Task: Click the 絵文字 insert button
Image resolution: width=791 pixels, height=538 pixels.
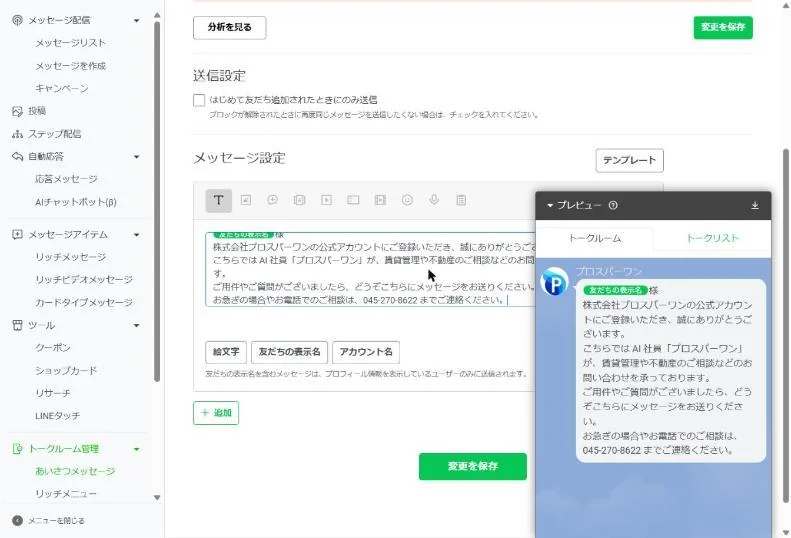Action: point(226,352)
